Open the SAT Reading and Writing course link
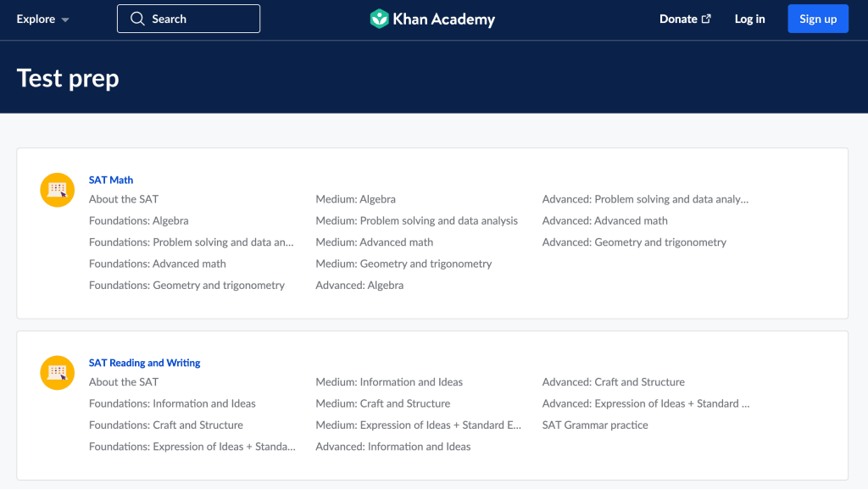Screen dimensions: 868x489 [x=144, y=362]
